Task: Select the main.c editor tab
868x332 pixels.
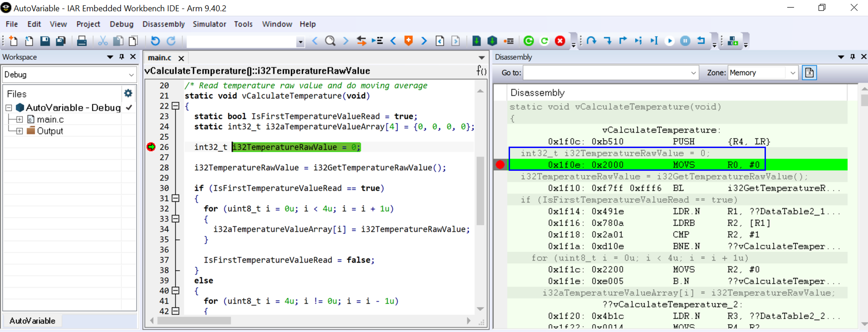Action: [159, 58]
